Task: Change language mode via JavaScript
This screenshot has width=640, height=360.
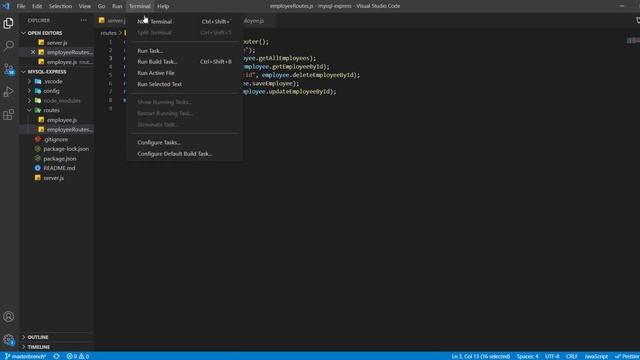Action: pos(596,356)
